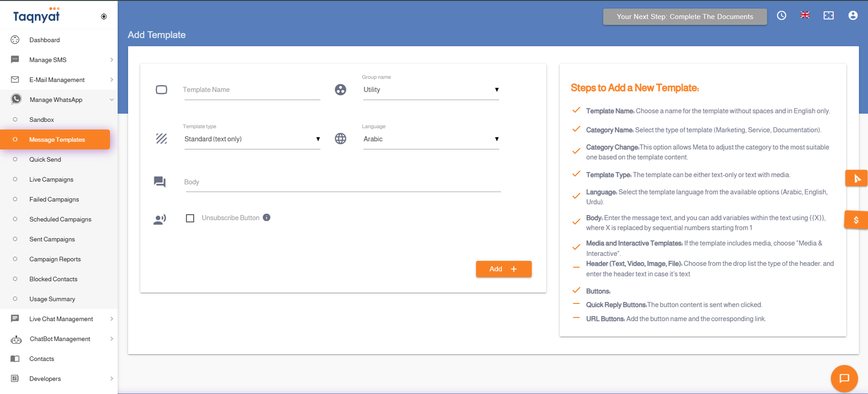This screenshot has height=394, width=868.
Task: Expand the Manage SMS chevron
Action: coord(111,60)
